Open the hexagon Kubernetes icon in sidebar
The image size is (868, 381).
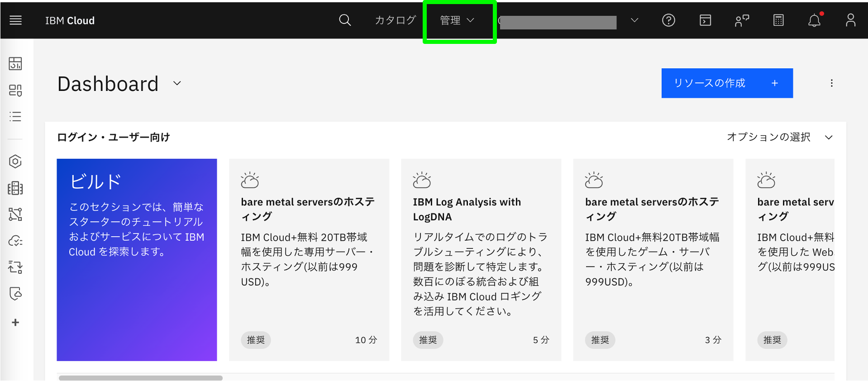click(15, 162)
